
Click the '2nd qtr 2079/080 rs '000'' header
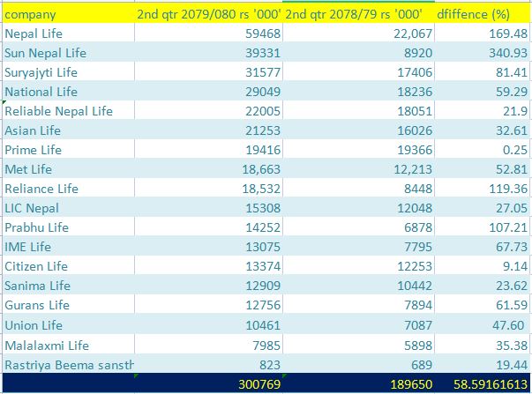[x=209, y=14]
